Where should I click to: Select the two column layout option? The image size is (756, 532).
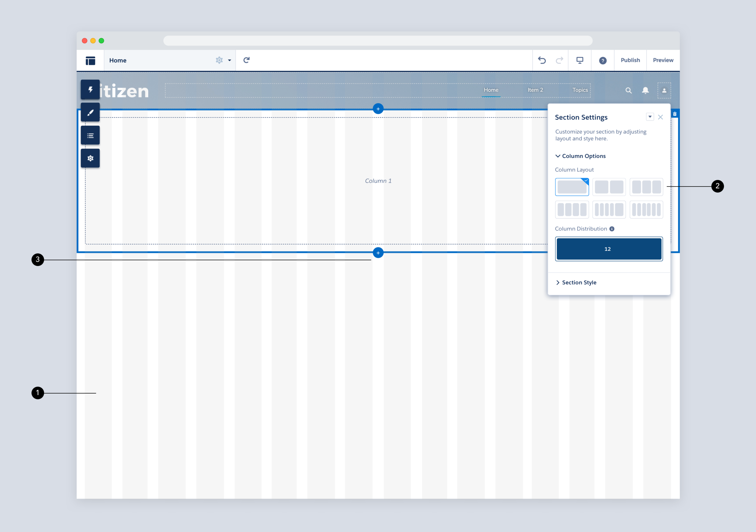[609, 187]
